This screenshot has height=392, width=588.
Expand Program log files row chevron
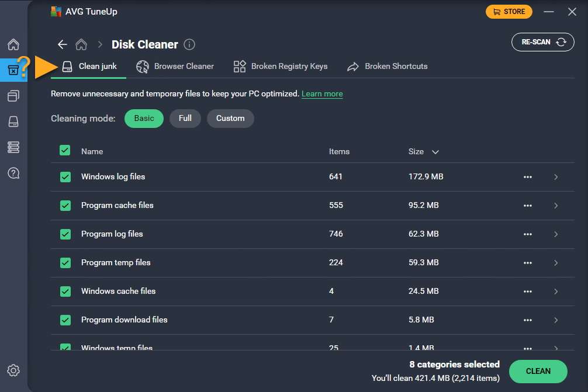click(556, 234)
